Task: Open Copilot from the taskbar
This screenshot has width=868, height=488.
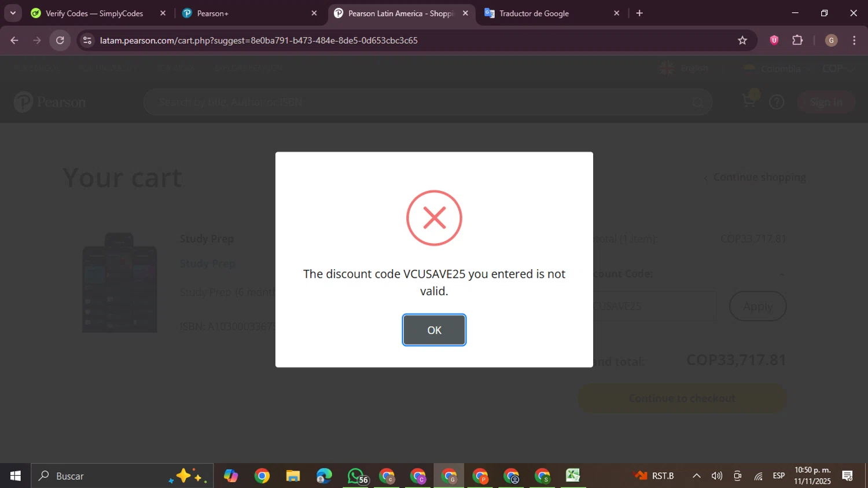Action: point(231,476)
